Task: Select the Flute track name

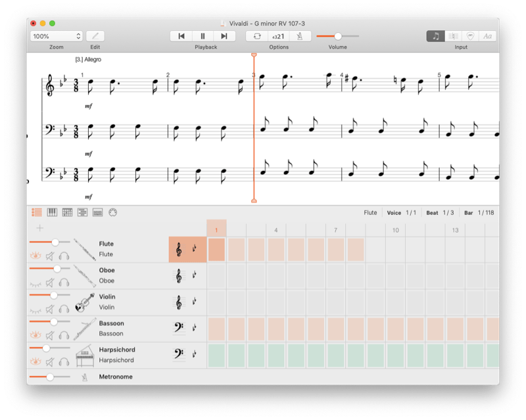Action: click(106, 244)
